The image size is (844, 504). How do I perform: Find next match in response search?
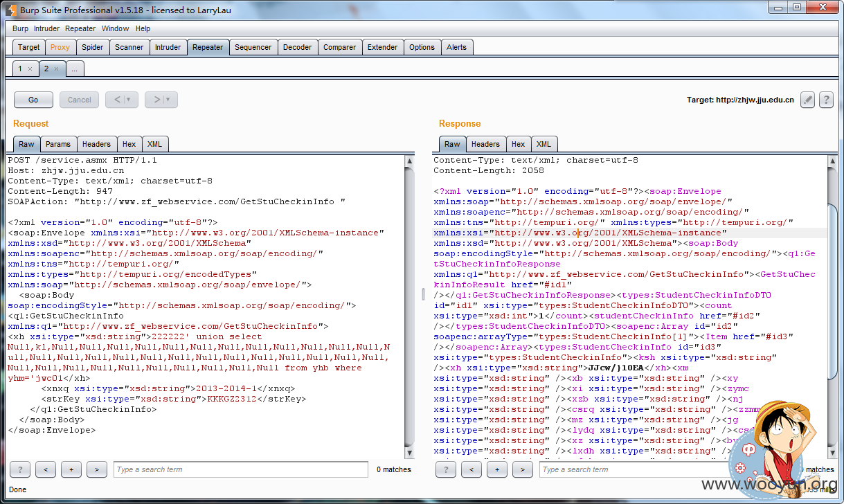click(x=523, y=469)
